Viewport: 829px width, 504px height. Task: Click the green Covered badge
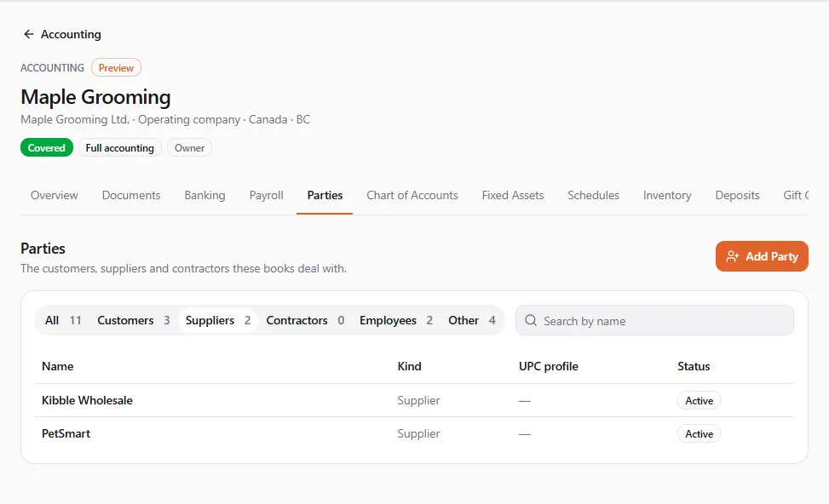point(47,148)
